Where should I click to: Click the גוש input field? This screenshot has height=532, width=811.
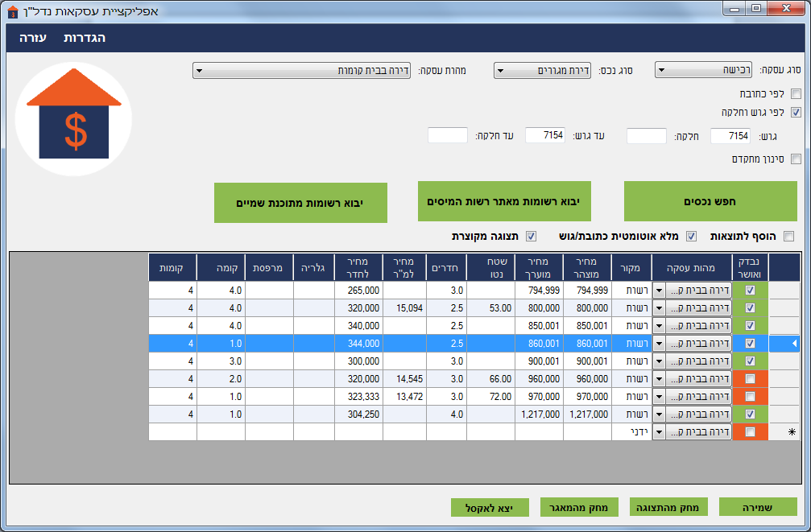pos(730,136)
